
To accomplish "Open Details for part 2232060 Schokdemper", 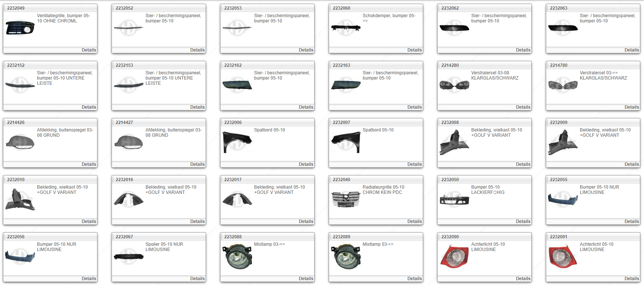I will coord(414,50).
